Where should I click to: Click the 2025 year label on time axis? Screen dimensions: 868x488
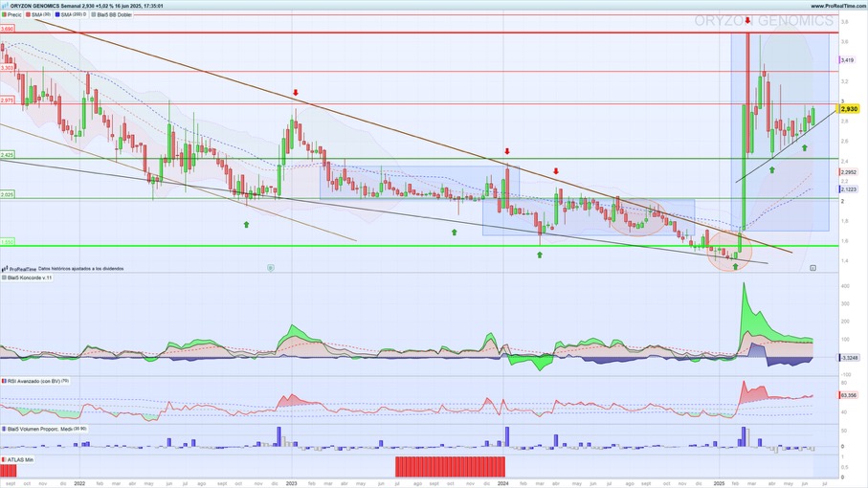click(718, 483)
